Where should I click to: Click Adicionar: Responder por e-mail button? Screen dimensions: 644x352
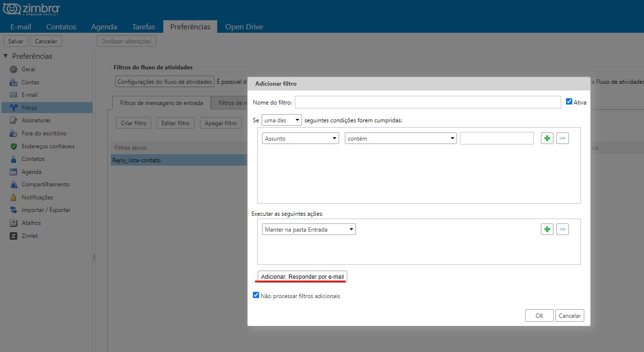click(x=302, y=277)
